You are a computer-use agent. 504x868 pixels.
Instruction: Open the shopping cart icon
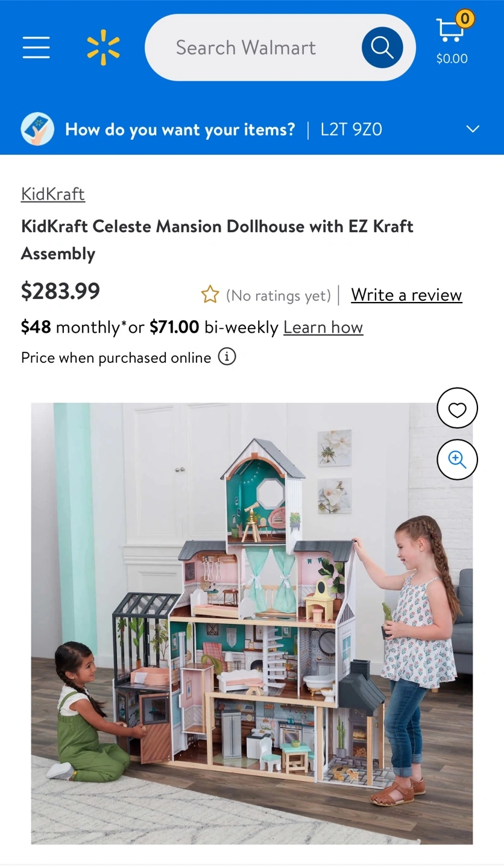[x=449, y=30]
